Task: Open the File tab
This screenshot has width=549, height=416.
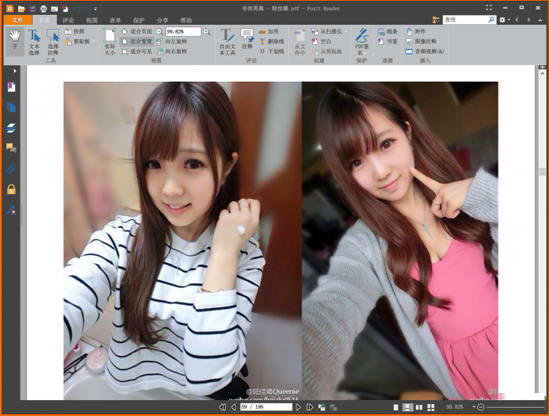Action: coord(18,20)
